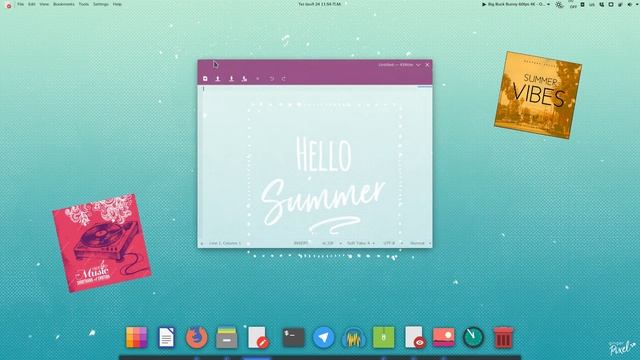The image size is (640, 360).
Task: Click the phone icon in the system tray
Action: (601, 4)
